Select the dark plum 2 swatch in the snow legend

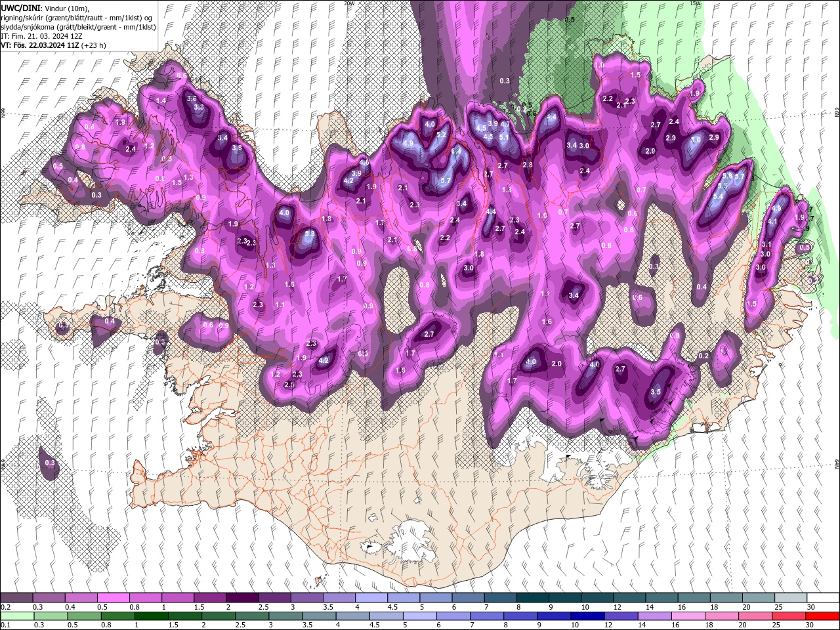pos(242,597)
